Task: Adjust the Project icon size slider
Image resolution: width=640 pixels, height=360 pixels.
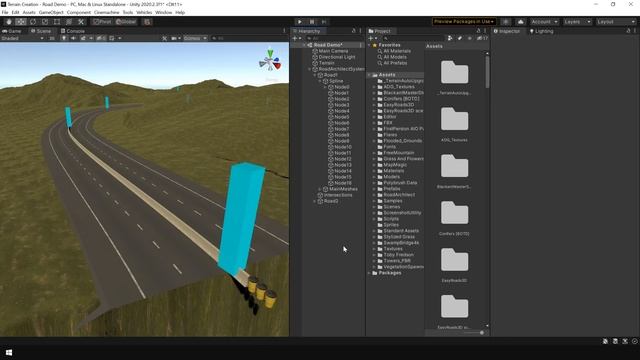Action: [482, 333]
